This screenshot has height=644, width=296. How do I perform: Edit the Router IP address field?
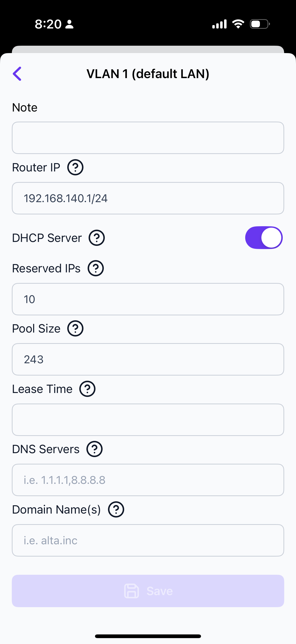click(148, 198)
